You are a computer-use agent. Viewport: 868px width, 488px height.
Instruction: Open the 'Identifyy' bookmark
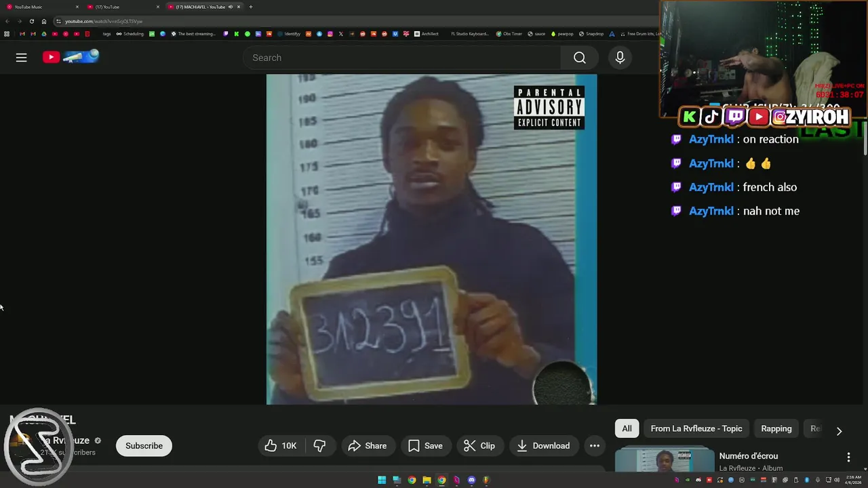pos(288,34)
